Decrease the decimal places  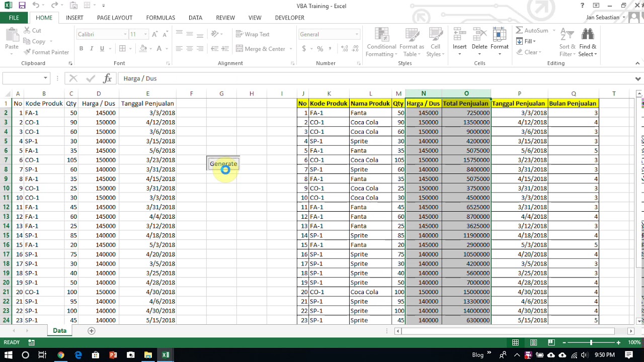pyautogui.click(x=355, y=49)
